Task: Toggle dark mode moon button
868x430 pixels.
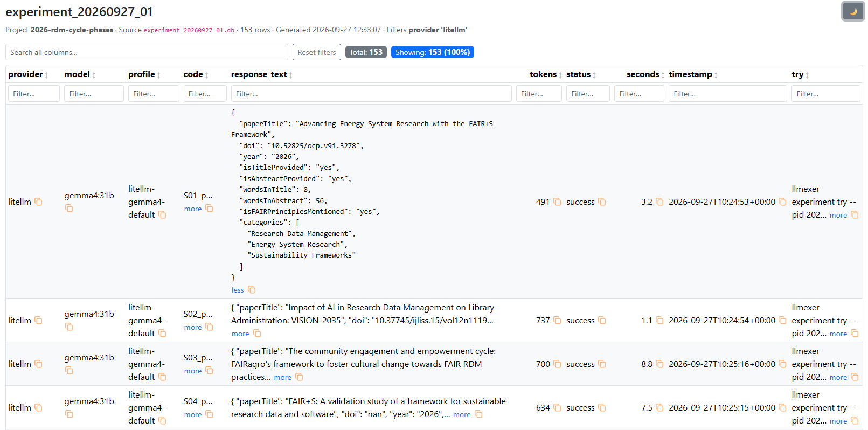Action: tap(853, 11)
